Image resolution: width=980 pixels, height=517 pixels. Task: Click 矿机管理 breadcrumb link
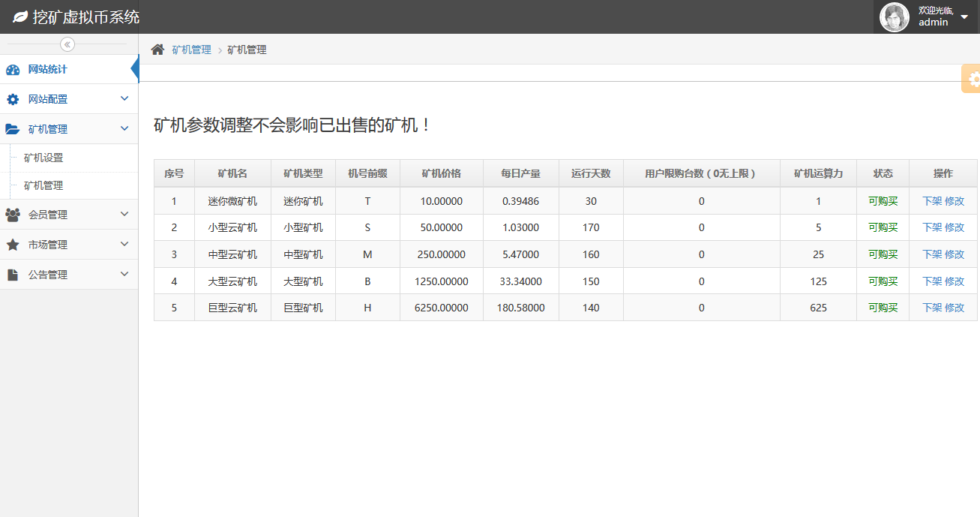coord(191,50)
